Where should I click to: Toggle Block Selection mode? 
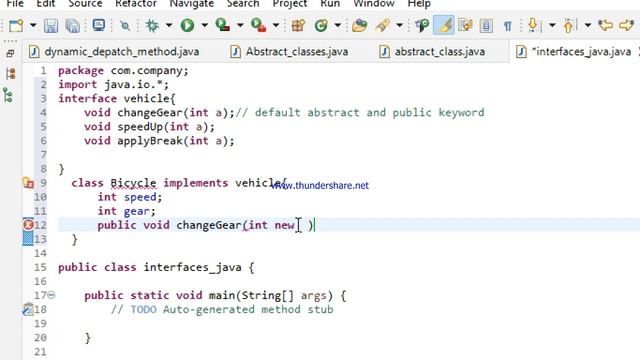pyautogui.click(x=486, y=25)
